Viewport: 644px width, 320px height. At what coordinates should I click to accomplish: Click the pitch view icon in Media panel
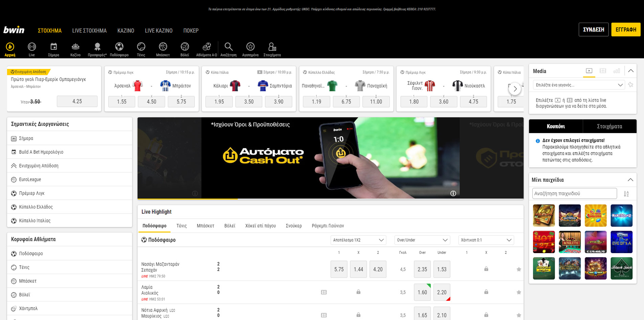[603, 71]
